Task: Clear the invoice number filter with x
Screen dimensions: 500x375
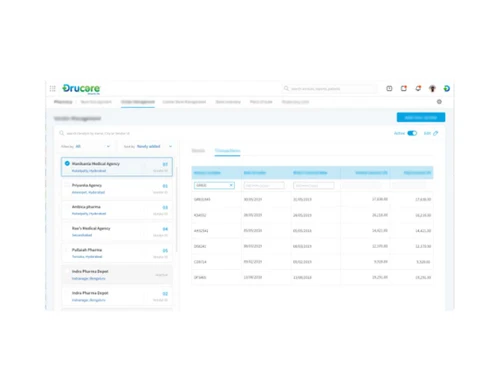Action: tap(231, 185)
